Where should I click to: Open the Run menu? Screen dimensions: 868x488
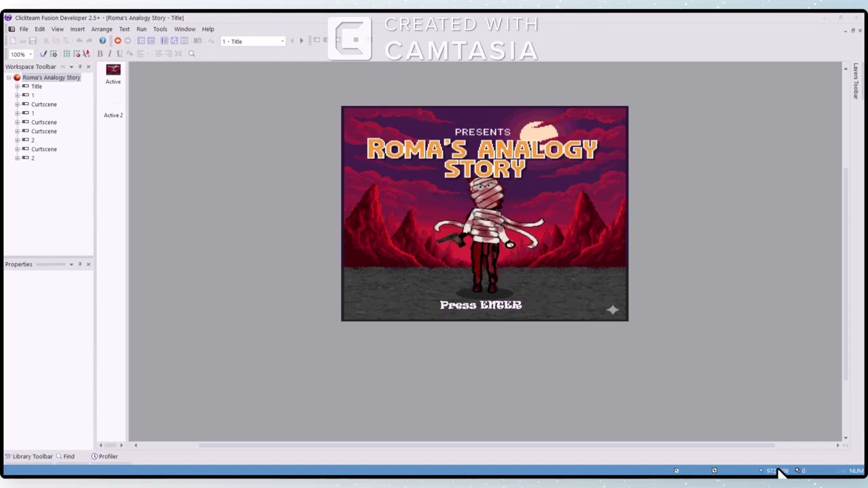(x=141, y=29)
